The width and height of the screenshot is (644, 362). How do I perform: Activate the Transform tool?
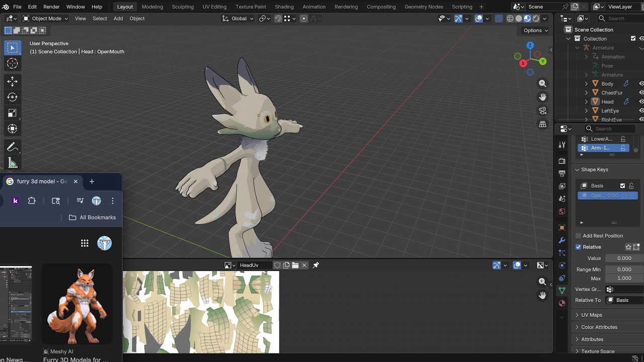(13, 129)
